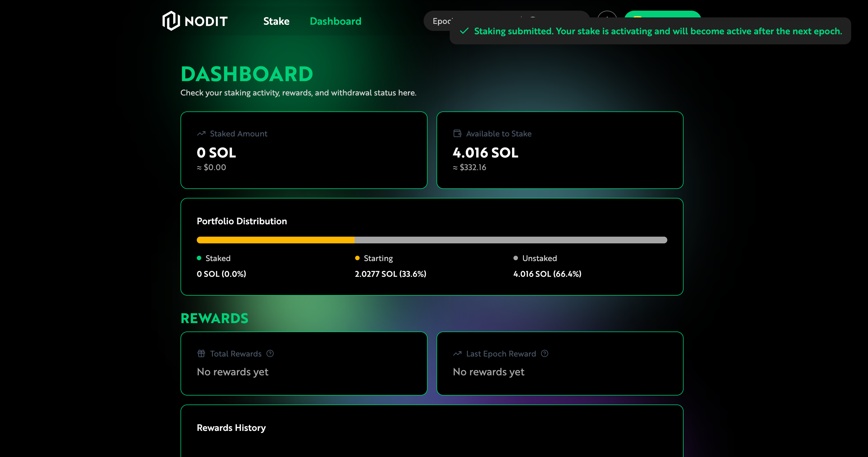Screen dimensions: 868x457
Task: Click the gift icon next to Total Rewards
Action: click(x=201, y=353)
